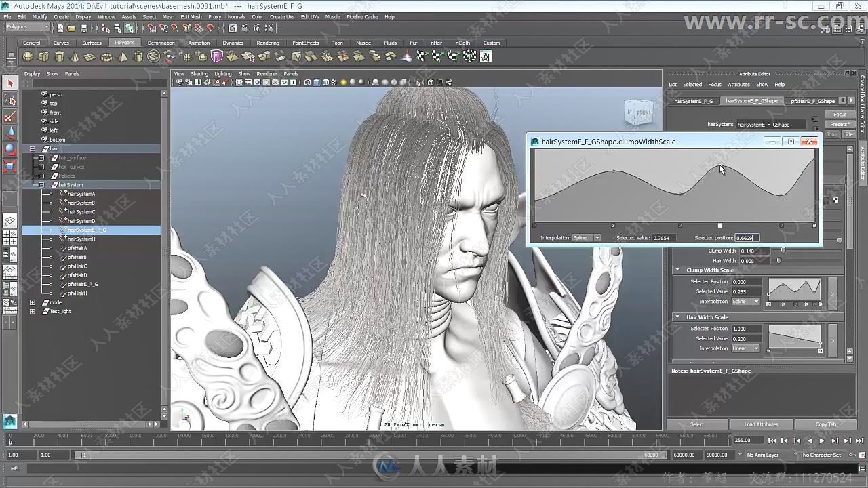Expand the model node in outliner
This screenshot has height=488, width=868.
tap(32, 302)
